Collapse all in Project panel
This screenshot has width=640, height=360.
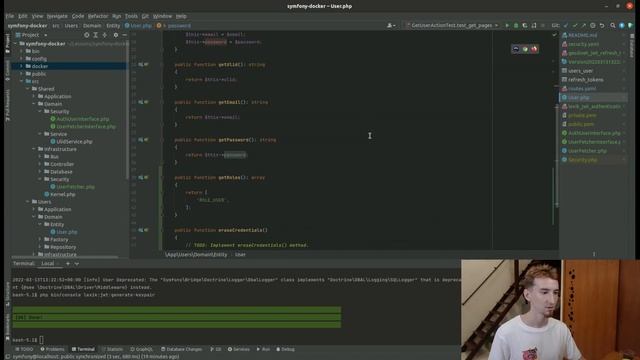click(105, 35)
